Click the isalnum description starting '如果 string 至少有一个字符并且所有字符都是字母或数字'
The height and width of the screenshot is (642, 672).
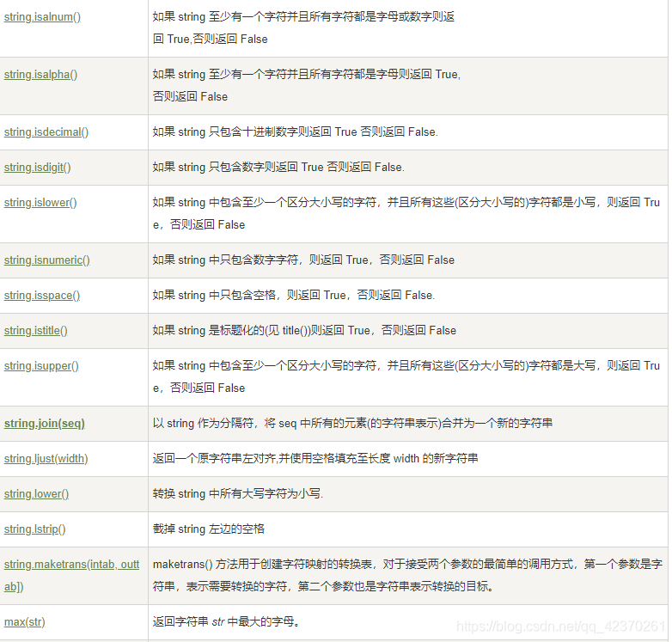(303, 28)
